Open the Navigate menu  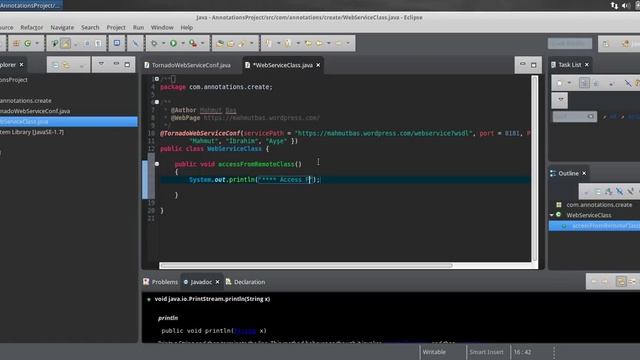tap(62, 27)
